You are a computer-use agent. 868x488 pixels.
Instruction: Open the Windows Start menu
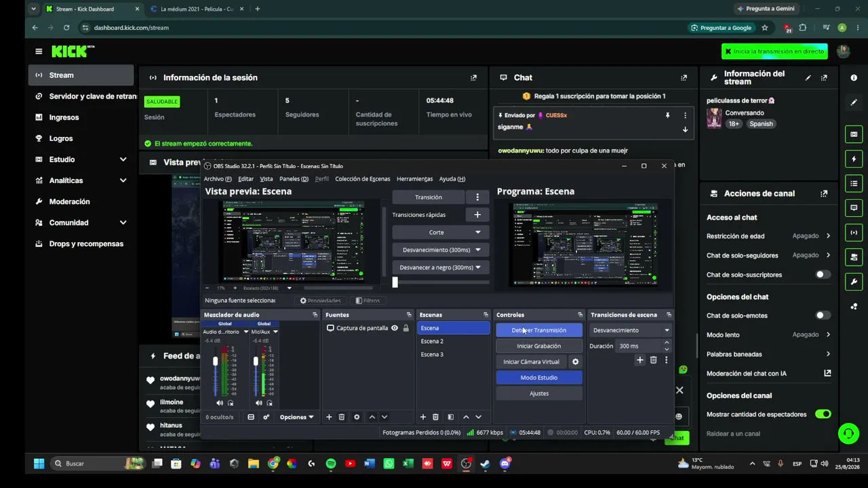tap(39, 464)
